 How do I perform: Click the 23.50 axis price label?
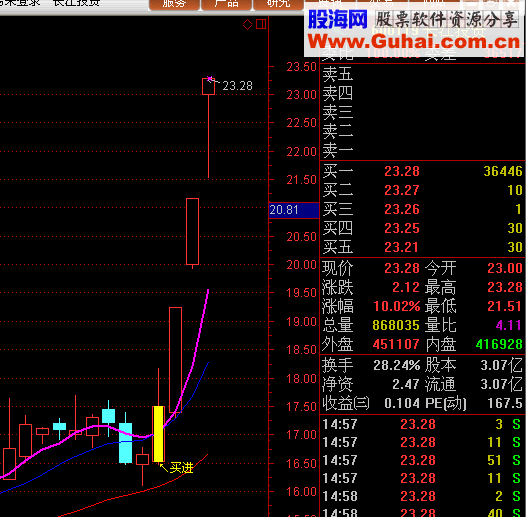tap(301, 67)
